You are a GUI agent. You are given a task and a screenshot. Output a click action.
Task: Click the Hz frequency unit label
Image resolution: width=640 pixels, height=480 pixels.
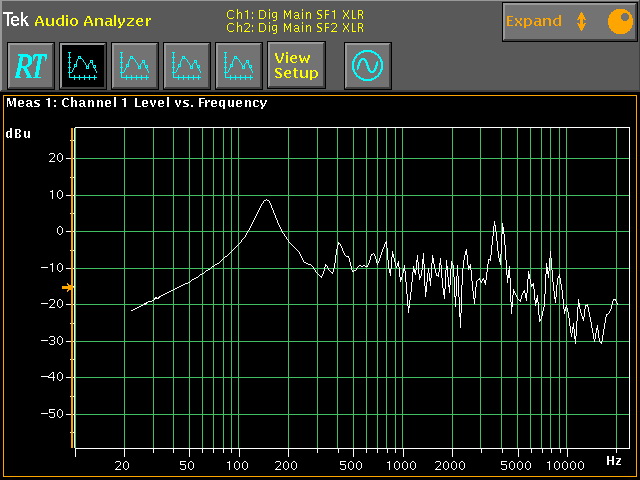point(613,461)
